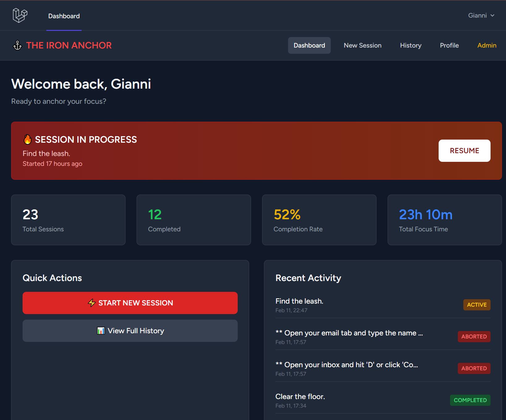Viewport: 506px width, 420px height.
Task: Click the COMPLETED badge on 'Clear the floor'
Action: pyautogui.click(x=470, y=400)
